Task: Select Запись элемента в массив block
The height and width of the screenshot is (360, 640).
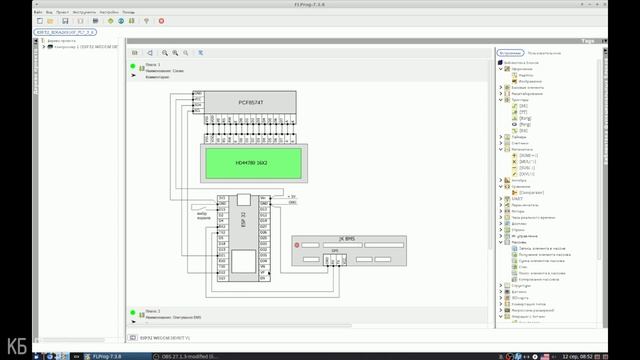Action: 542,248
